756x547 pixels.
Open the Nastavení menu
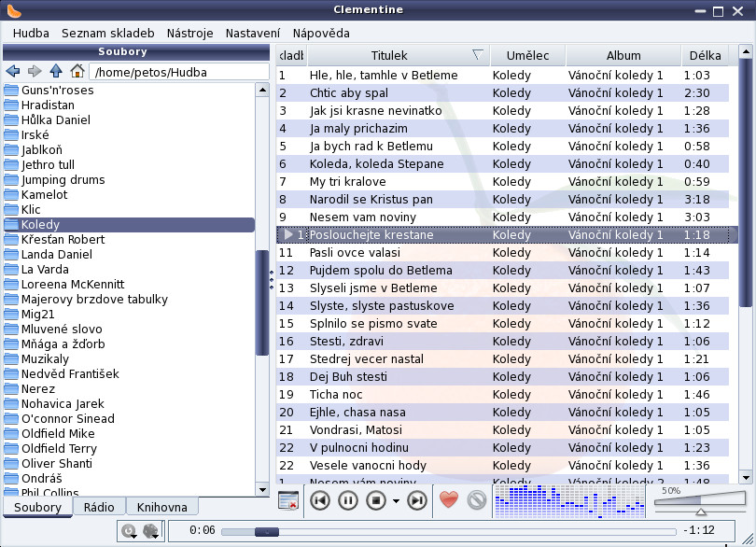[253, 34]
